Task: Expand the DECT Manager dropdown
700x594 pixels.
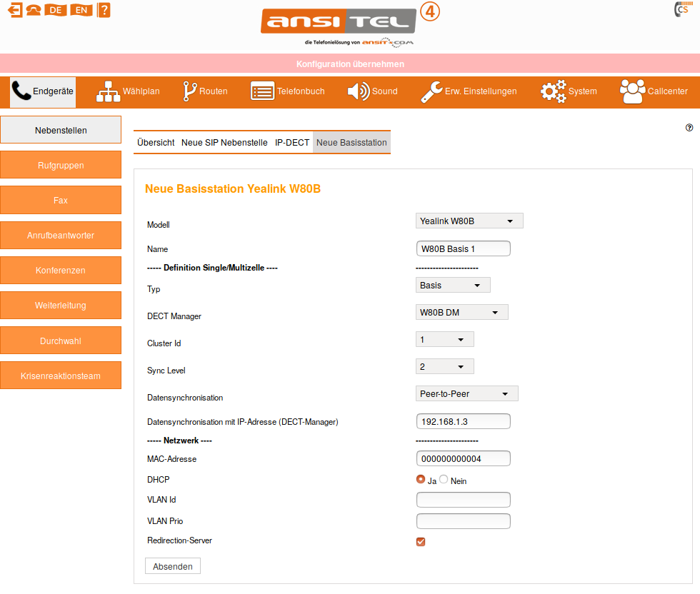Action: pos(461,312)
